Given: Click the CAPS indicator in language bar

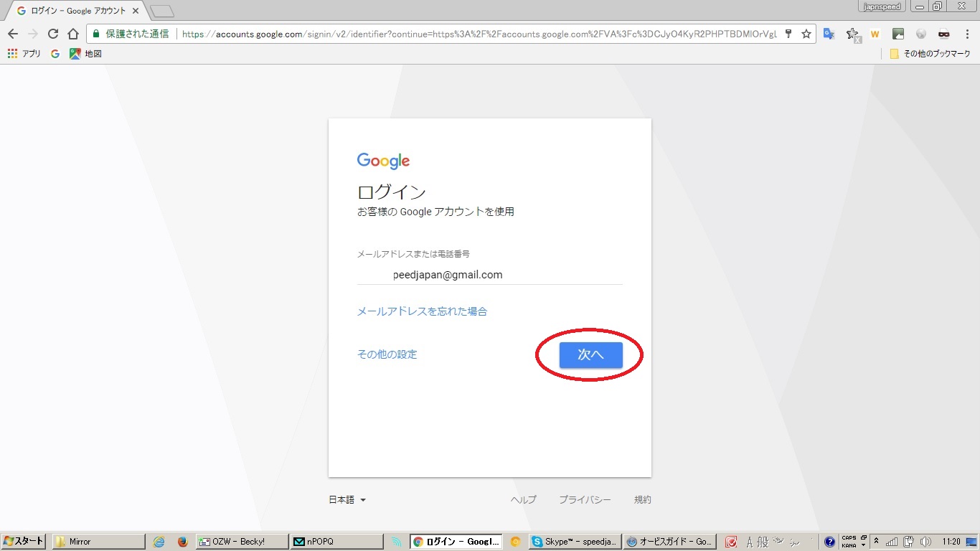Looking at the screenshot, I should (x=849, y=538).
